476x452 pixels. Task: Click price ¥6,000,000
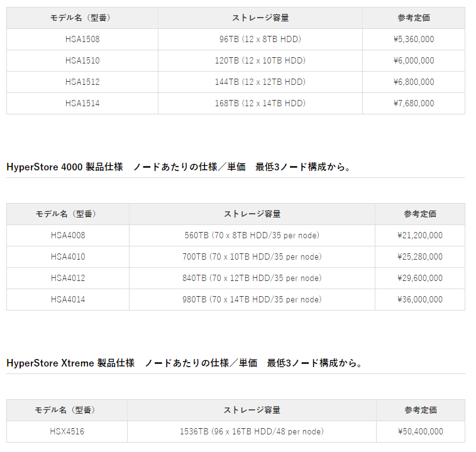(x=413, y=60)
